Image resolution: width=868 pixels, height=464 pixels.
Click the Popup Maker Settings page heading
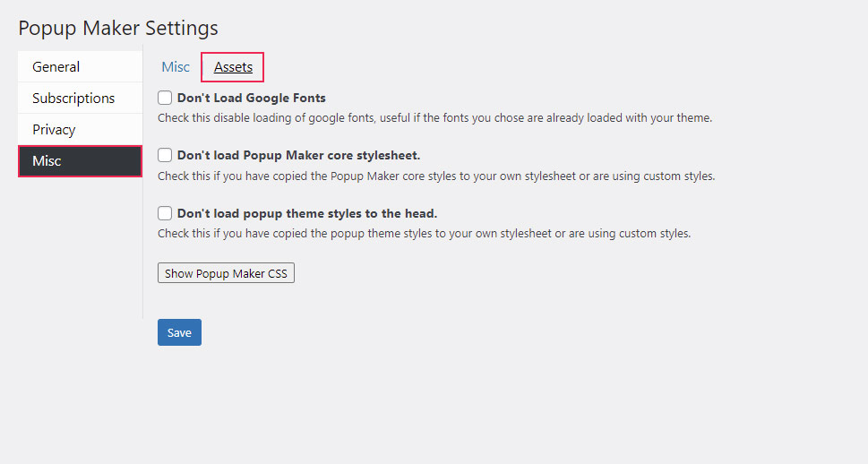118,29
